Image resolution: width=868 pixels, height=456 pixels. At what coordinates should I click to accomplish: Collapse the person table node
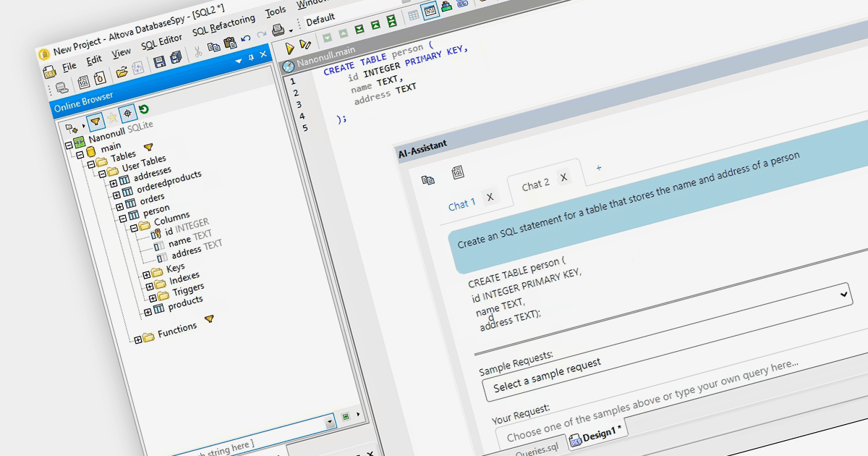(123, 218)
